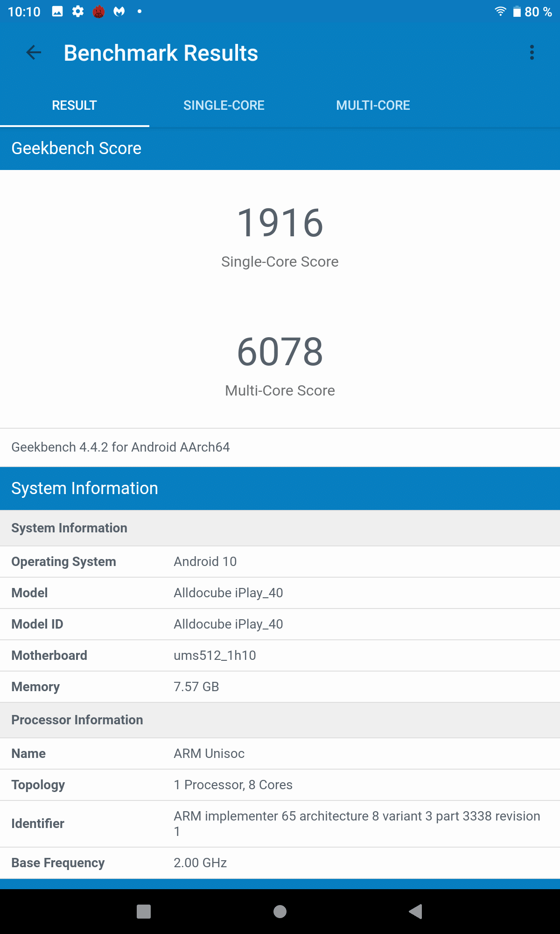Select the Android 10 value
Screen dimensions: 560x934
[205, 562]
